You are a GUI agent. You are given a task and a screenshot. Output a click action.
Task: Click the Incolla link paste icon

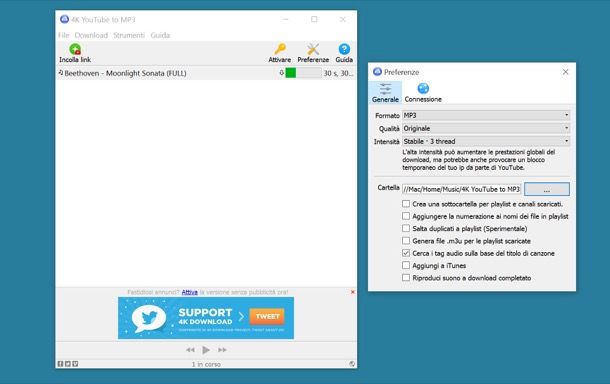[75, 49]
